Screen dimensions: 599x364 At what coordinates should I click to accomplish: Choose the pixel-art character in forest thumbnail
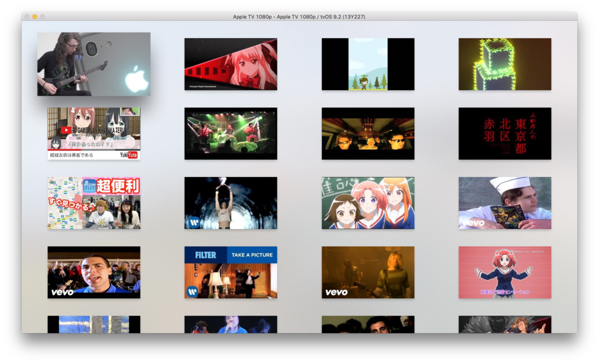coord(368,64)
